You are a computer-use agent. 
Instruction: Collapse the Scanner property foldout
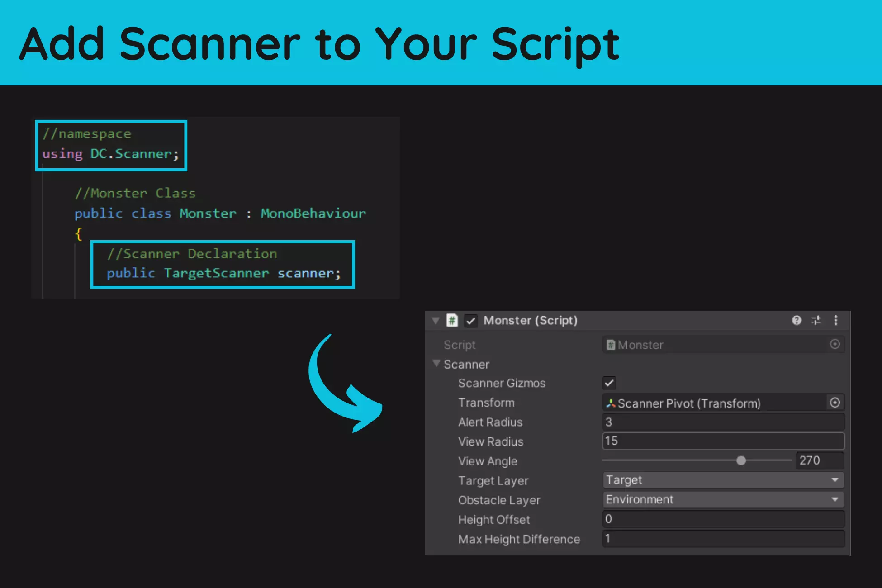click(436, 364)
